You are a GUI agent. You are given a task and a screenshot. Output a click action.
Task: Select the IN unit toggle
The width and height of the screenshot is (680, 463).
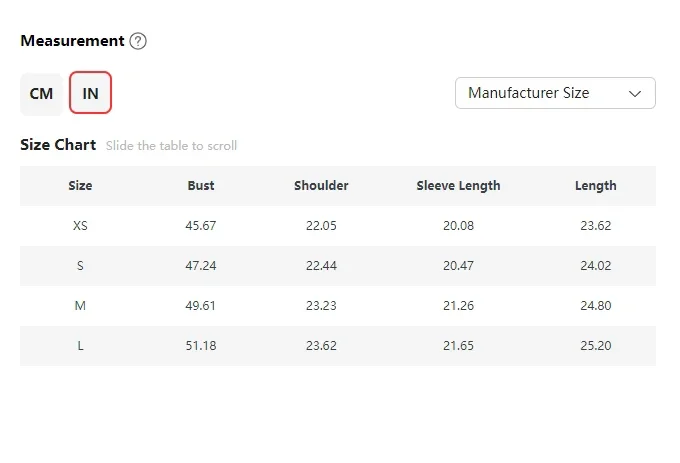90,93
